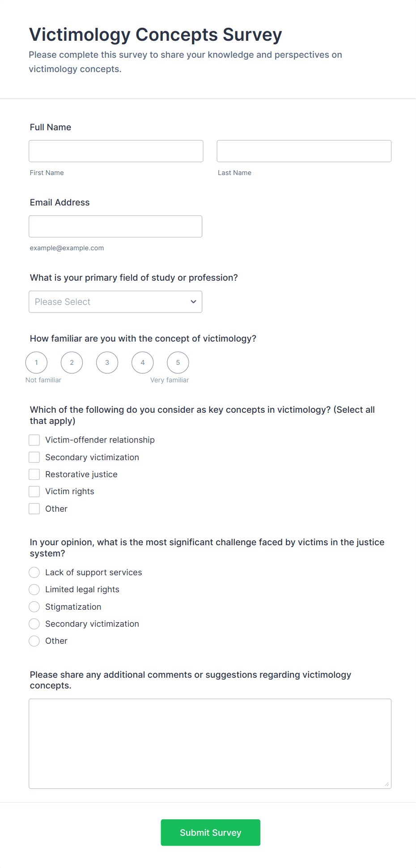The image size is (416, 868).
Task: Click the Submit Survey button
Action: click(210, 832)
